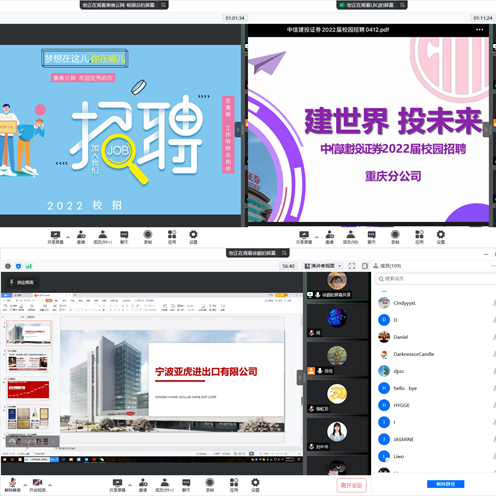Screen dimensions: 496x496
Task: Expand video options arrow beside 开启视频
Action: [50, 485]
